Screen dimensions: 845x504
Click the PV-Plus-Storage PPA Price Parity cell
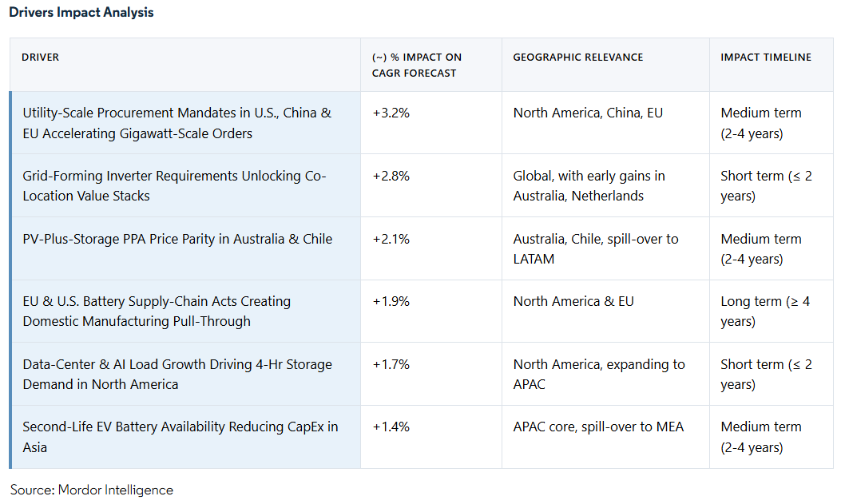[177, 239]
